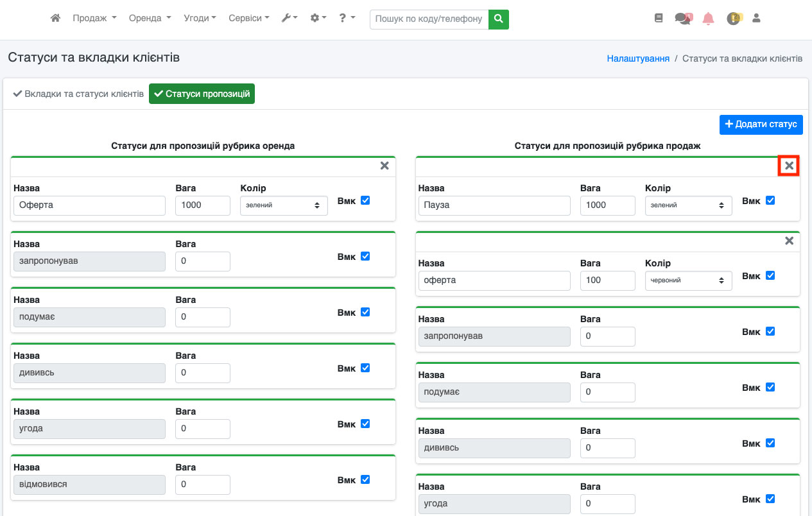Disable Вмк checkbox for Пауза status
The height and width of the screenshot is (516, 812).
(770, 200)
